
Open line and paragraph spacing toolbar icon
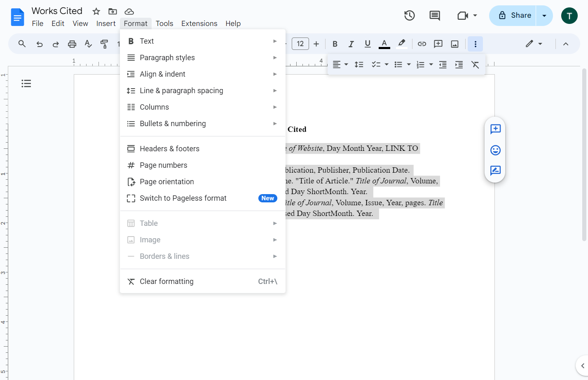[359, 65]
